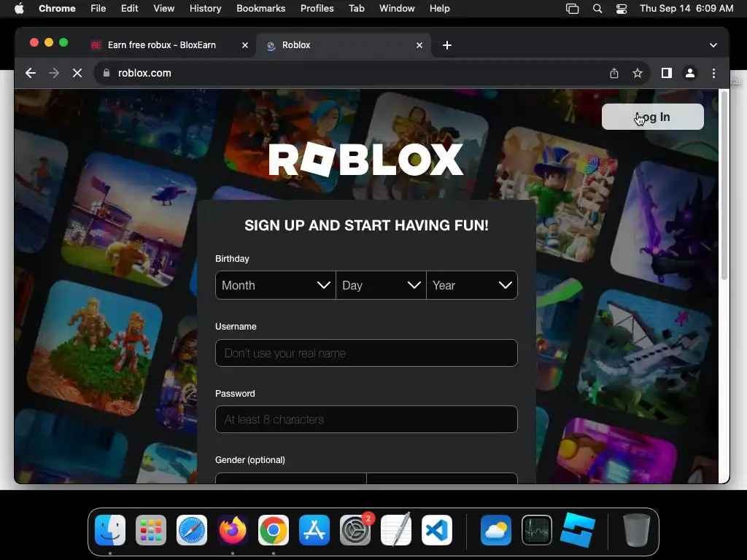Open App Store from the Dock
Image resolution: width=747 pixels, height=560 pixels.
tap(314, 530)
